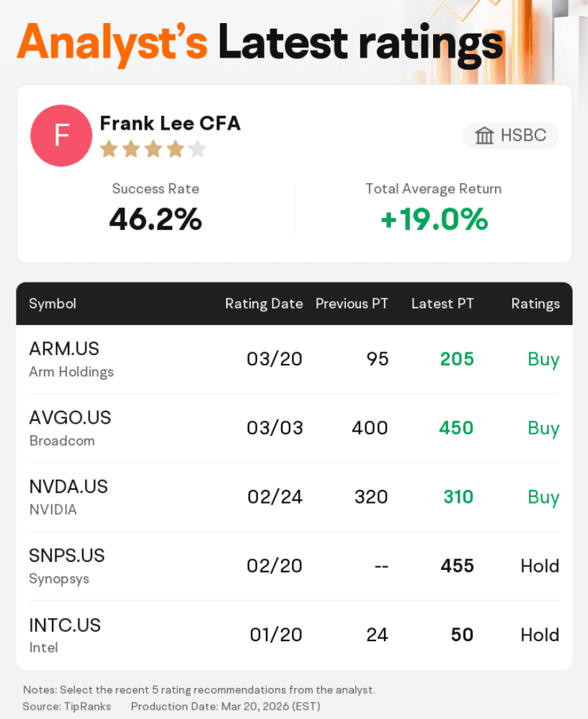588x719 pixels.
Task: Click the 46.2% success rate value
Action: click(156, 219)
